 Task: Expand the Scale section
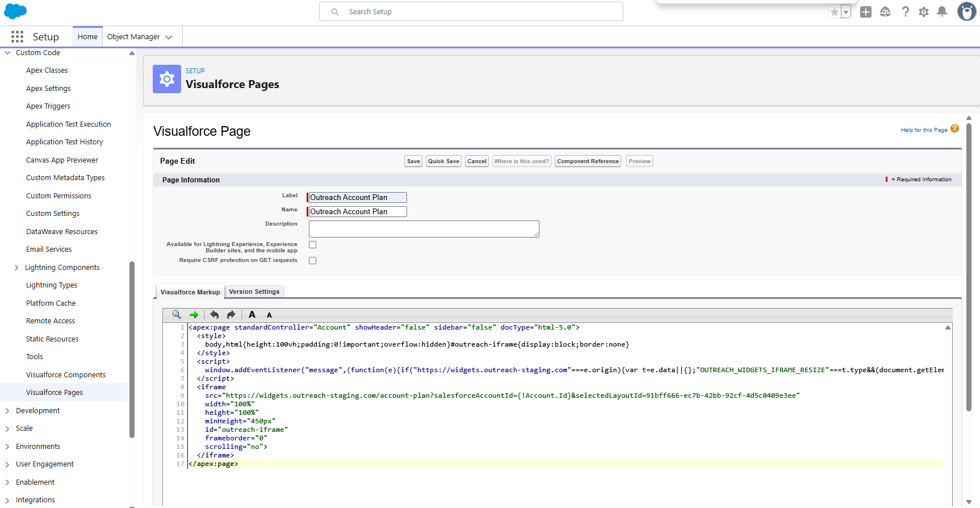(x=7, y=428)
